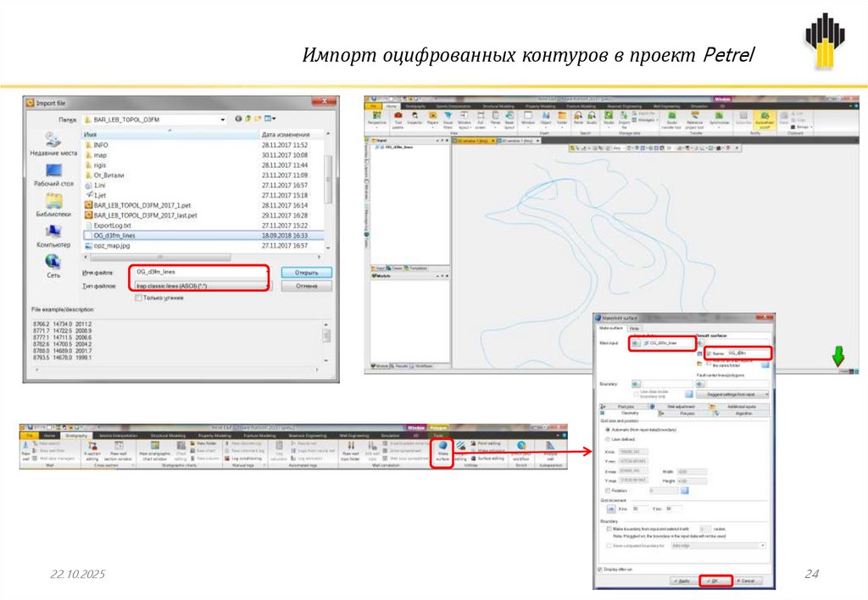Open the Network (Сеть) shortcut

tap(53, 266)
